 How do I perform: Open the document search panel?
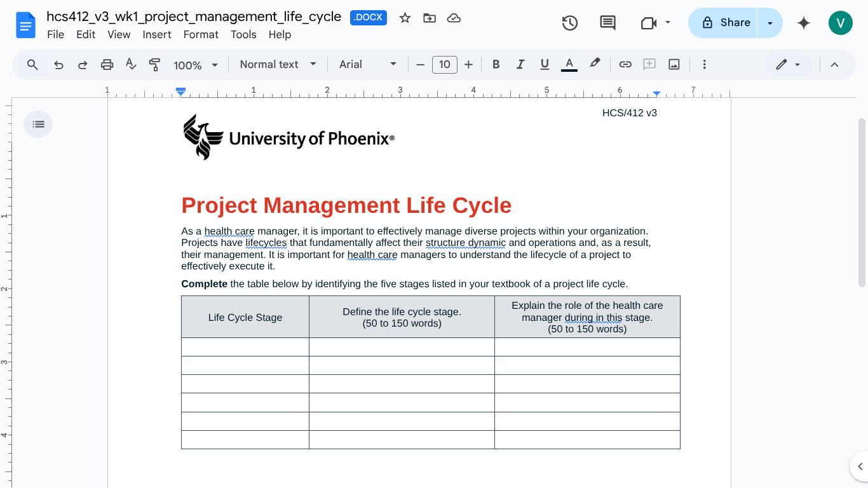tap(31, 64)
